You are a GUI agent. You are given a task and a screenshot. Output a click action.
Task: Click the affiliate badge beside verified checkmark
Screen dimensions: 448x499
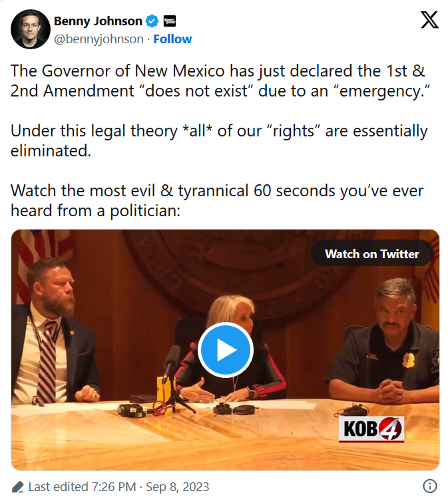point(169,21)
